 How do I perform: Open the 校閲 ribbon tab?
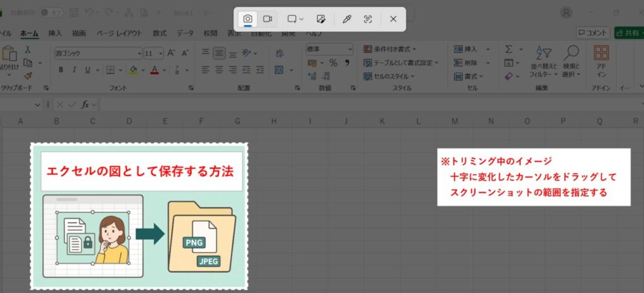(x=210, y=33)
